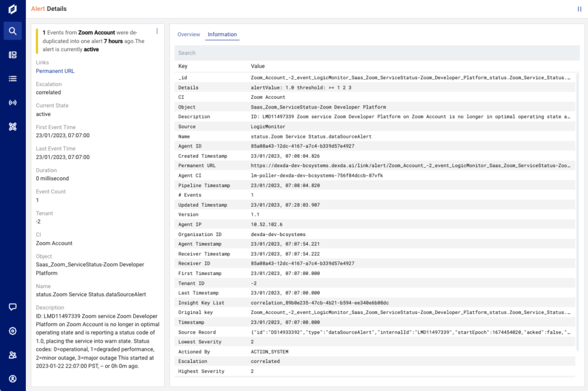Open the user profile icon in the sidebar
Screen dimensions: 588x391
(x=13, y=379)
